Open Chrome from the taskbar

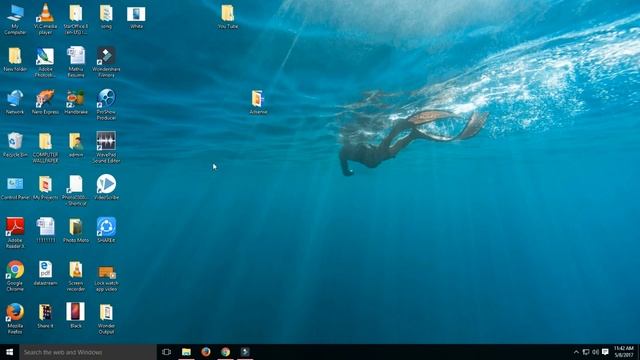pos(225,352)
